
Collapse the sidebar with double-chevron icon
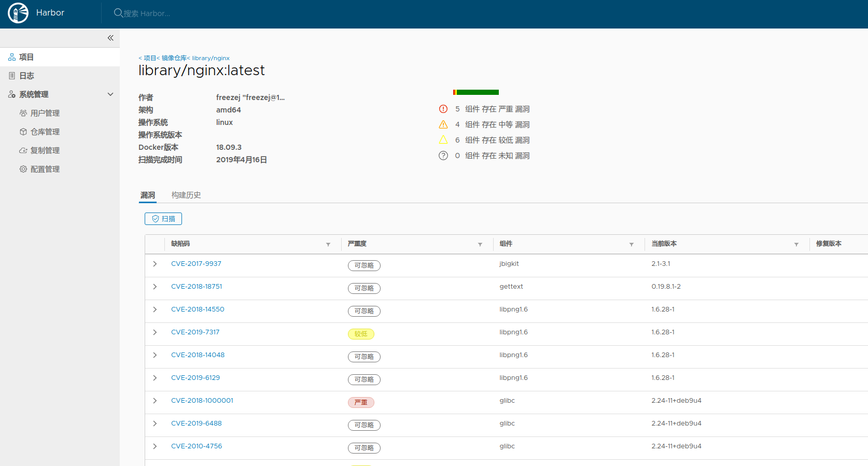coord(110,38)
